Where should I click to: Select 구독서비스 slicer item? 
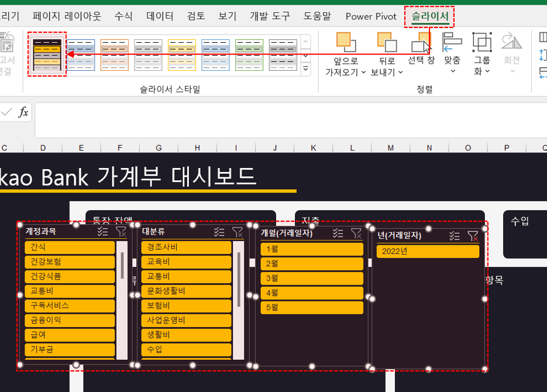click(70, 306)
